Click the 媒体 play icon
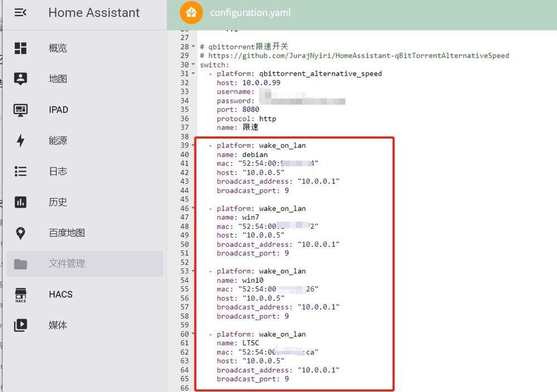557x392 pixels. coord(21,325)
